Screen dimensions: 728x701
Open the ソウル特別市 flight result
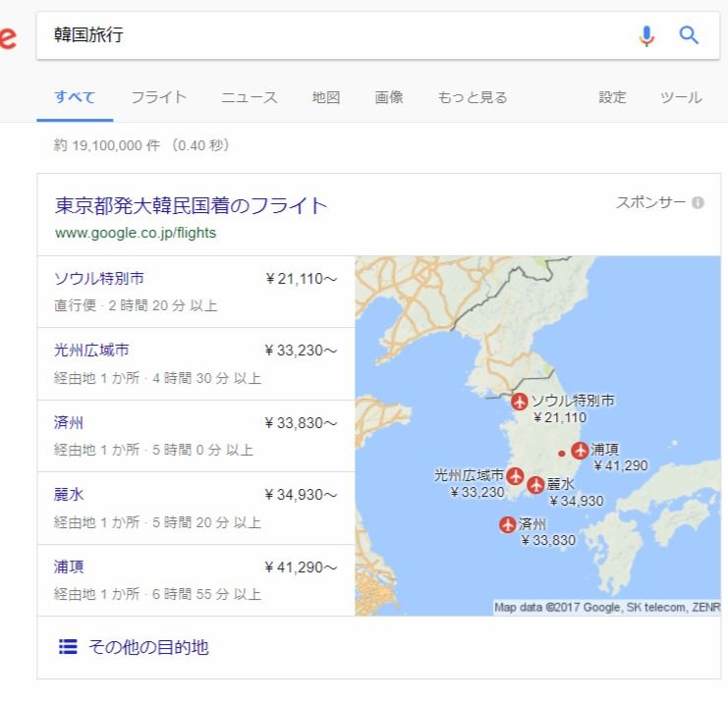[x=99, y=279]
